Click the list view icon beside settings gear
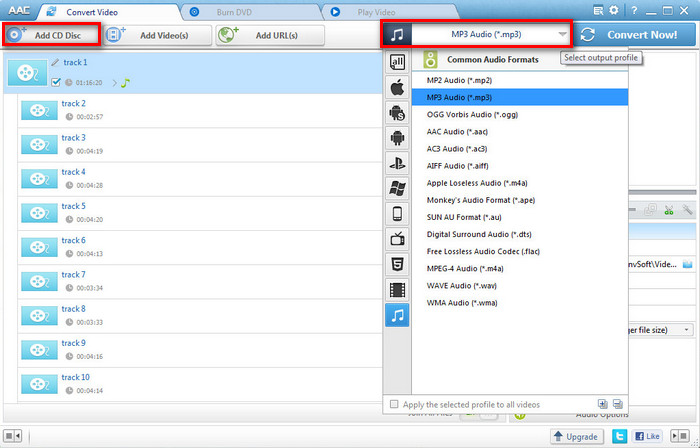 pyautogui.click(x=598, y=10)
